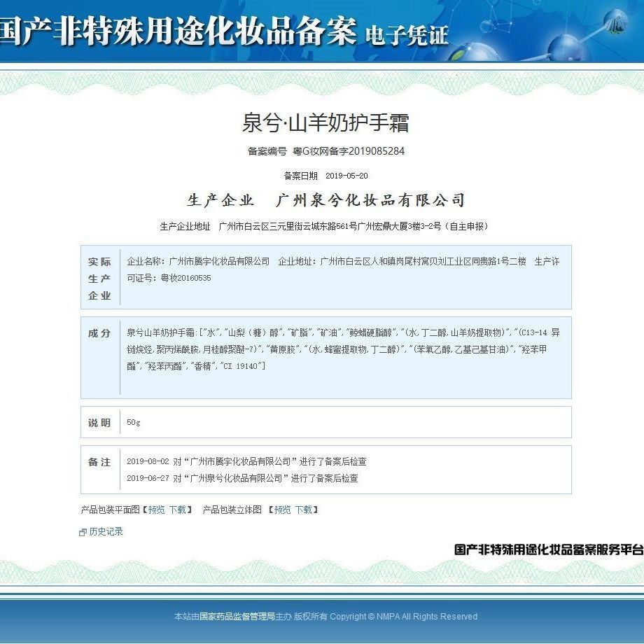Click the ingredient entry CI 19140
The height and width of the screenshot is (644, 644).
[241, 366]
